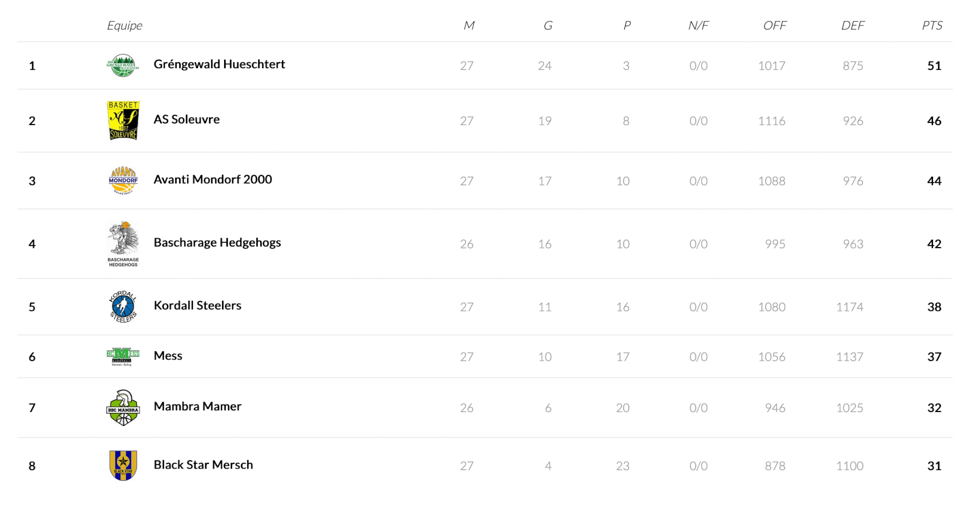Open the Kordall Steelers team link
980x513 pixels.
197,305
